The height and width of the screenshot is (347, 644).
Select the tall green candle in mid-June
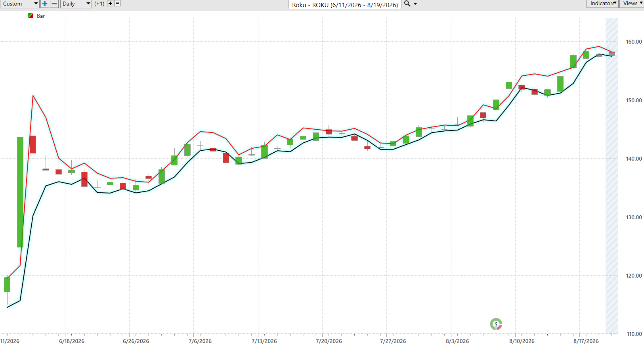pos(20,192)
